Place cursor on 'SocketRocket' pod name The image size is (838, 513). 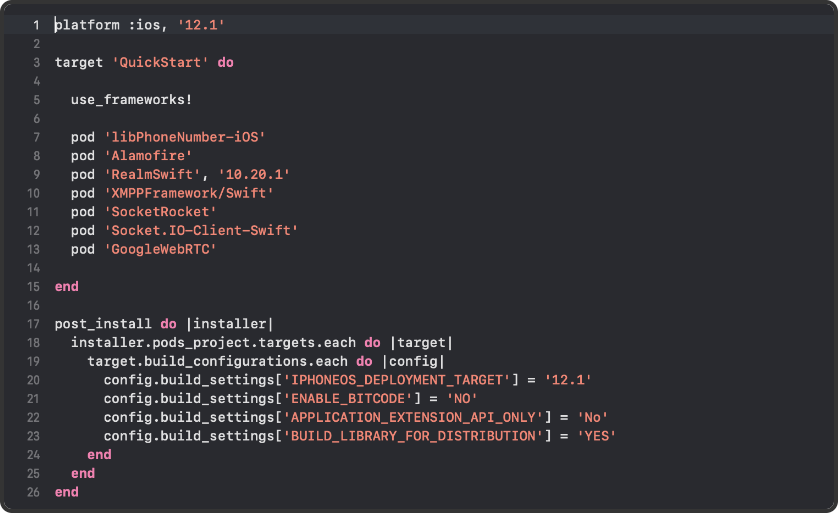coord(159,212)
